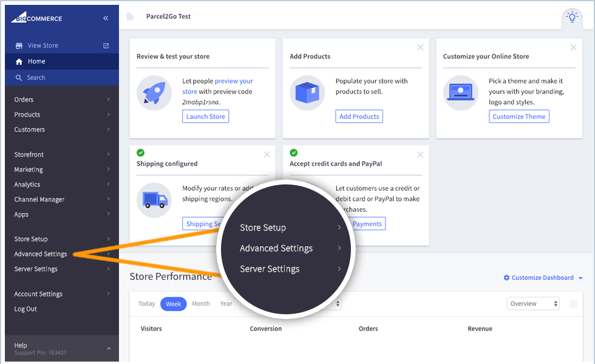Click the laptop theme customization icon

coord(461,93)
